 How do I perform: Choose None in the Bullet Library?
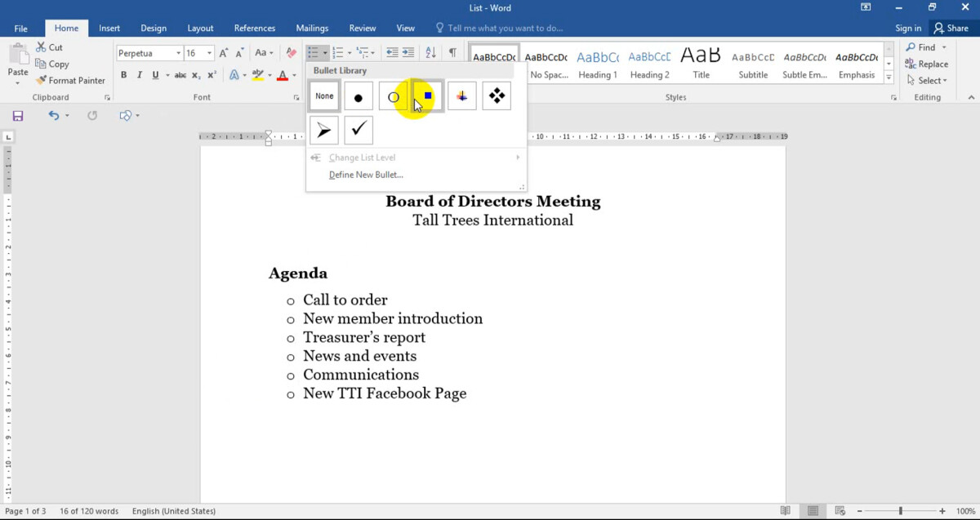[324, 96]
